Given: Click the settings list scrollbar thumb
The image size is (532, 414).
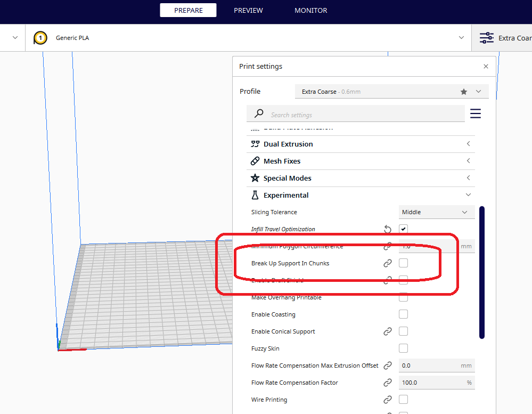Looking at the screenshot, I should click(482, 272).
